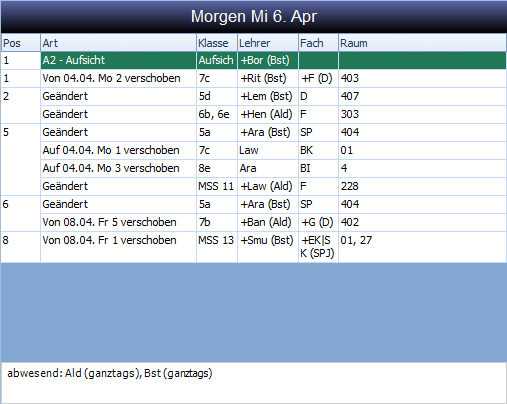
Task: Select the 6b, 6e class cell
Action: 217,114
